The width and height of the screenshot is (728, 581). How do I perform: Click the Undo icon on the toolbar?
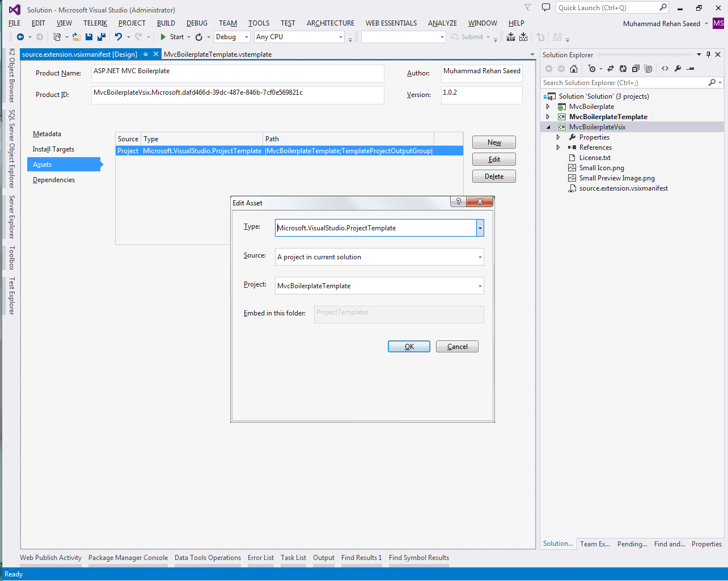click(118, 36)
